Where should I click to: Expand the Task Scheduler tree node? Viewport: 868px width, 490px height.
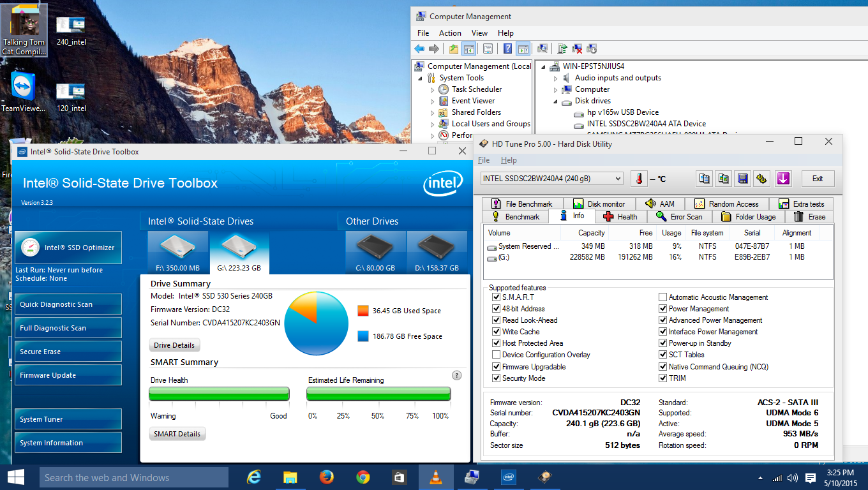point(433,90)
